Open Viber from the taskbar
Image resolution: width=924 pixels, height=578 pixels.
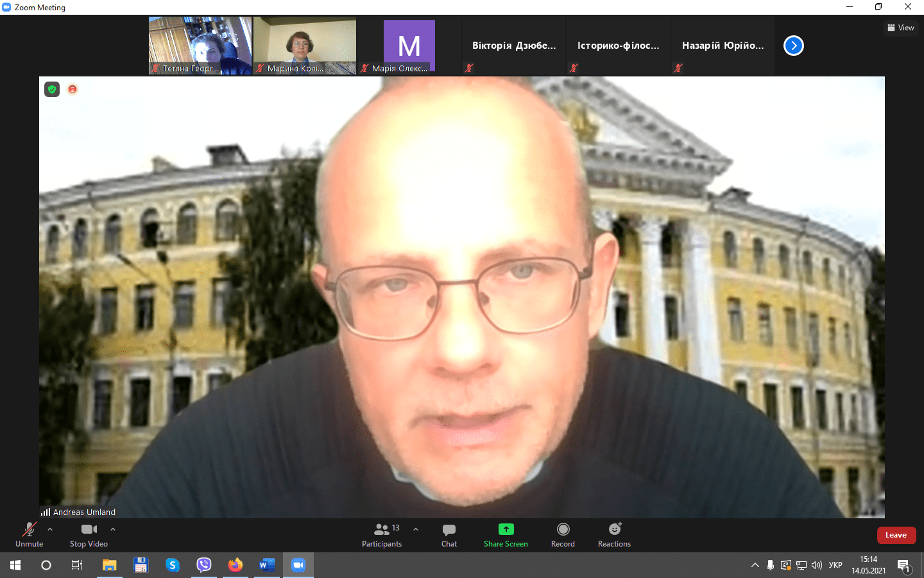point(204,565)
